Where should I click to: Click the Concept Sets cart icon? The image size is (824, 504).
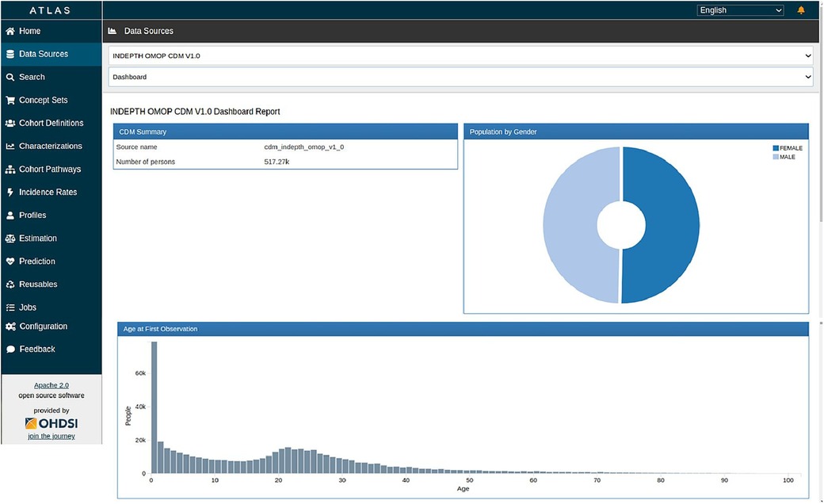(x=10, y=101)
